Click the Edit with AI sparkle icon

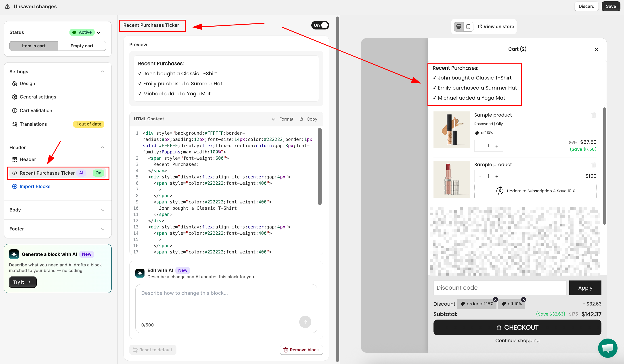(x=140, y=273)
